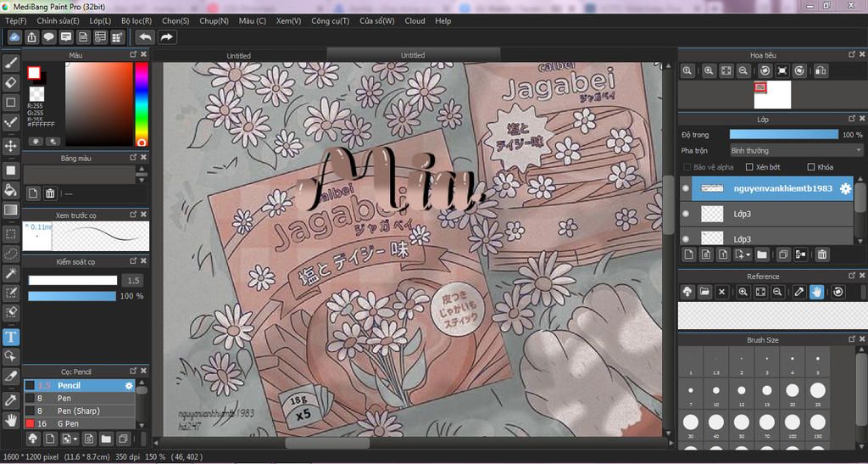This screenshot has width=868, height=464.
Task: Add a new layer in the layer panel
Action: click(688, 254)
